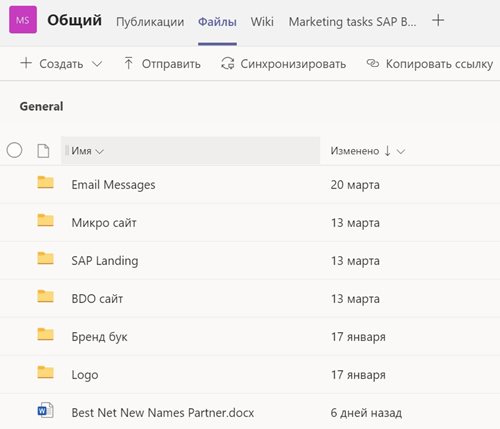Click the Отправить upload arrow icon
Screen dimensions: 500x429
128,64
